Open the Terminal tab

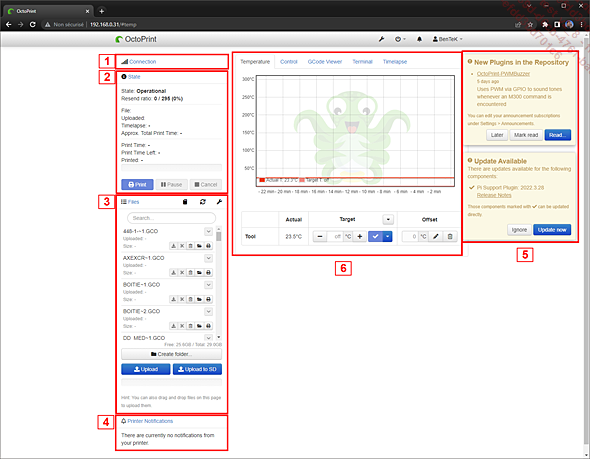tap(362, 62)
